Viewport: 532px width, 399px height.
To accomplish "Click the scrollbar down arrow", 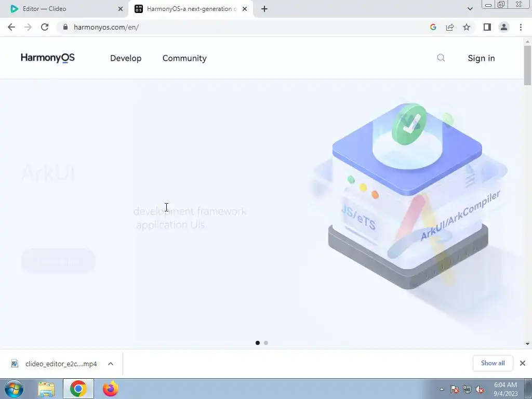I will [x=527, y=344].
